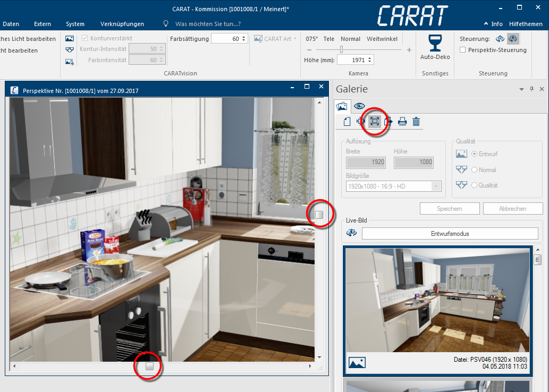Open the Galerie panel options arrow
The image size is (549, 392).
click(521, 89)
